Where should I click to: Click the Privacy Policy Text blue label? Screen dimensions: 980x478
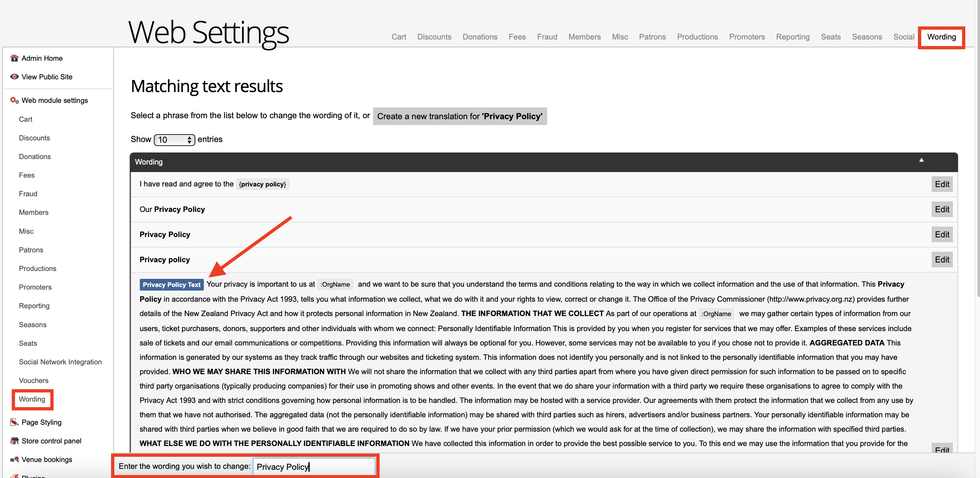click(171, 284)
